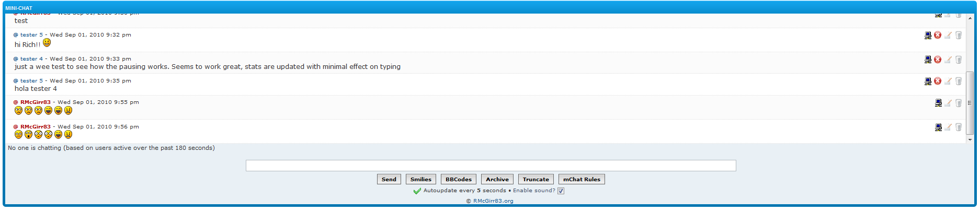980x211 pixels.
Task: View IP info for tester 5's 9:32 pm message
Action: [928, 36]
